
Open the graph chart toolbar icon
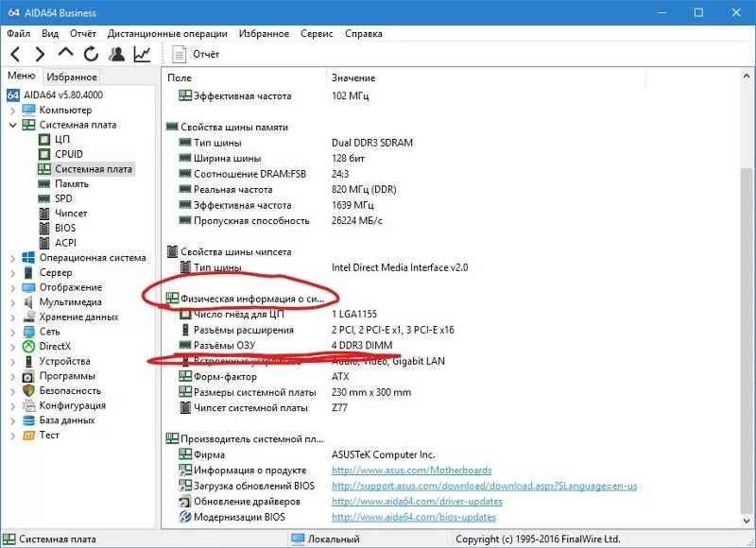[143, 54]
